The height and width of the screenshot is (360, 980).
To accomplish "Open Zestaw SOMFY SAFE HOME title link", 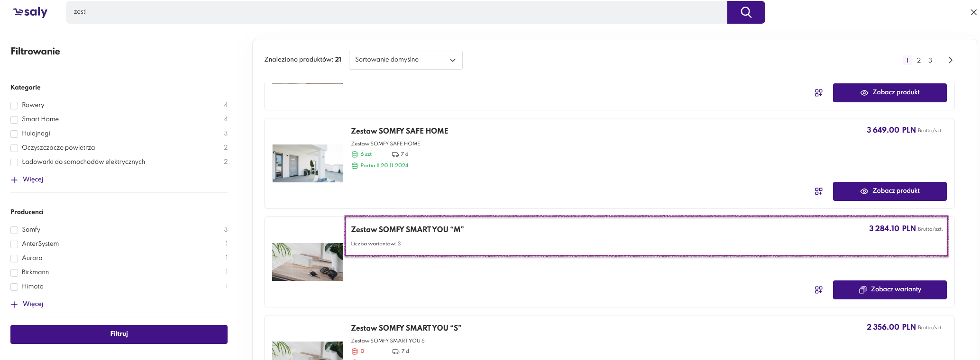I will 399,131.
